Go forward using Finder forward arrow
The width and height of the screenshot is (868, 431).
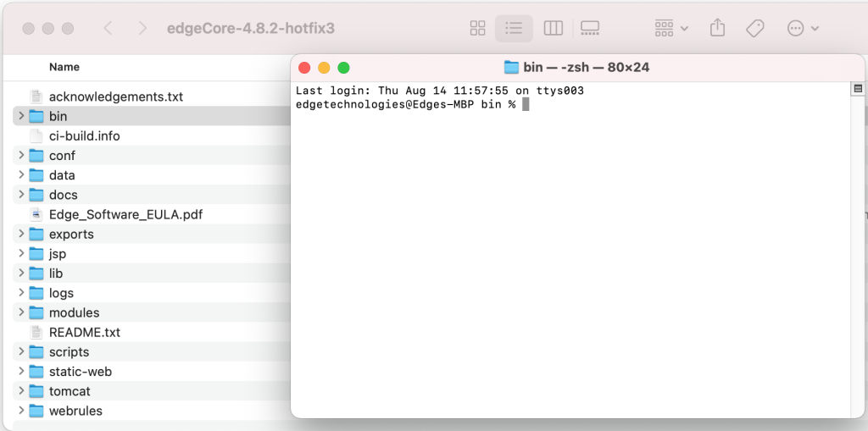[142, 28]
